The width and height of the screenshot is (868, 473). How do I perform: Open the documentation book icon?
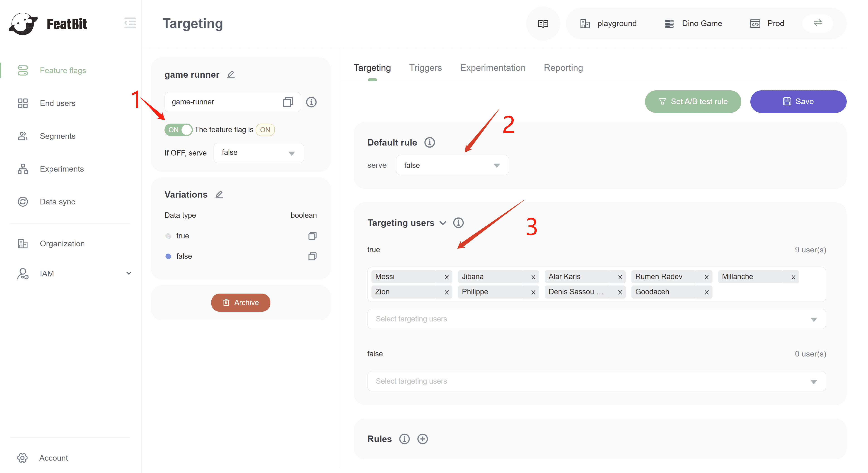tap(543, 24)
